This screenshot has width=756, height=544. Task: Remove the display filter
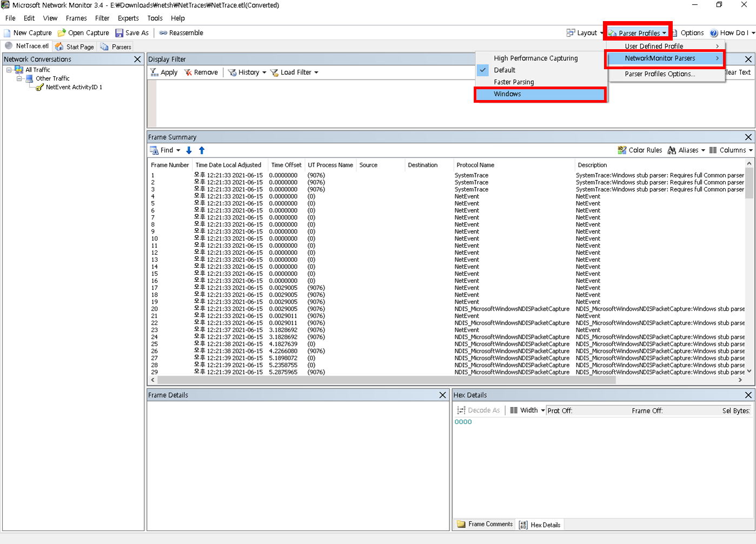[x=201, y=72]
